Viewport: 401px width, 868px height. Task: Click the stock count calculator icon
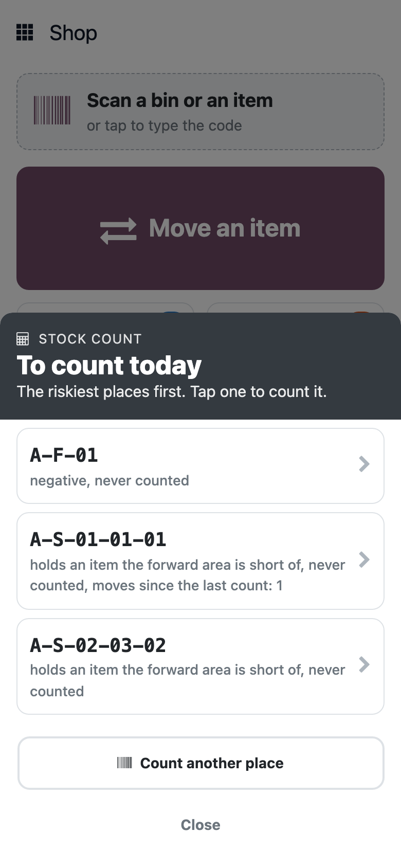(x=23, y=339)
